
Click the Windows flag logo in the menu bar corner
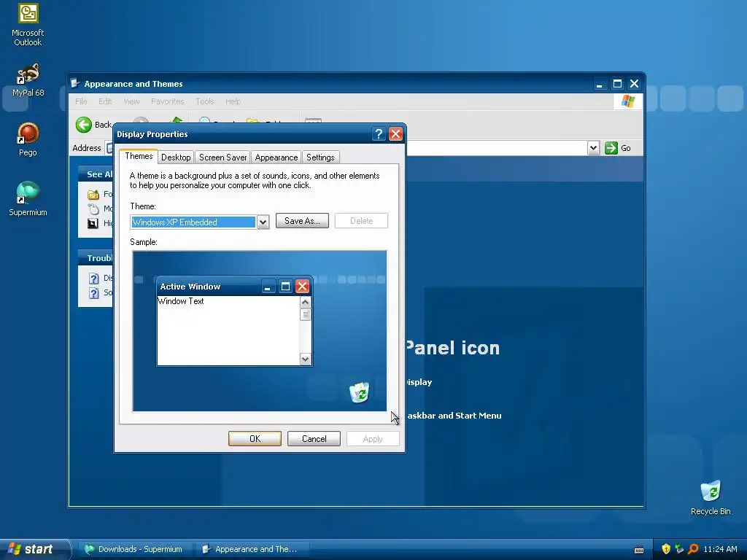(628, 101)
